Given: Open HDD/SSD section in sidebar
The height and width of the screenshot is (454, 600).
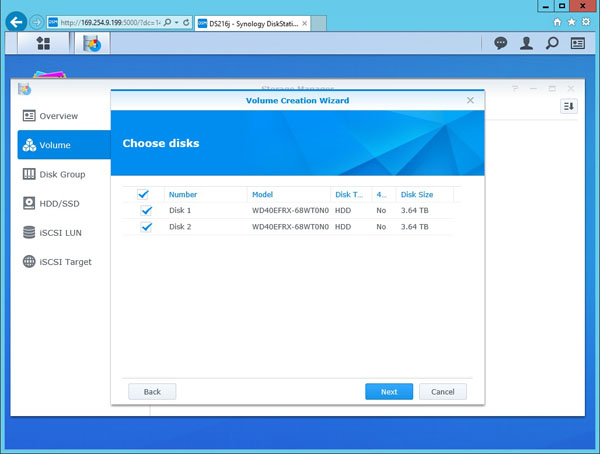Looking at the screenshot, I should (x=59, y=203).
